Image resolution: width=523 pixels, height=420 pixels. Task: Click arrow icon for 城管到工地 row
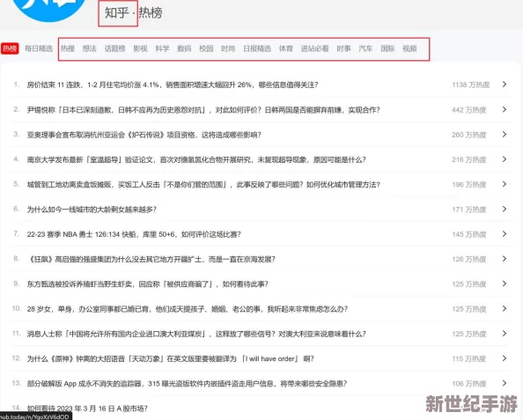click(x=505, y=184)
